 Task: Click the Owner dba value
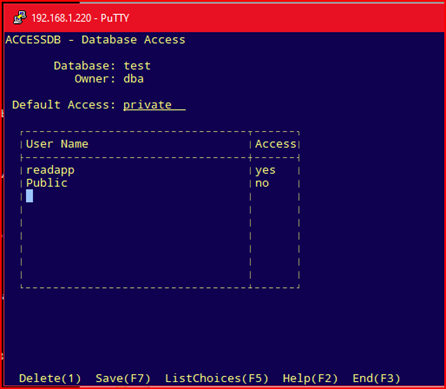click(x=134, y=79)
